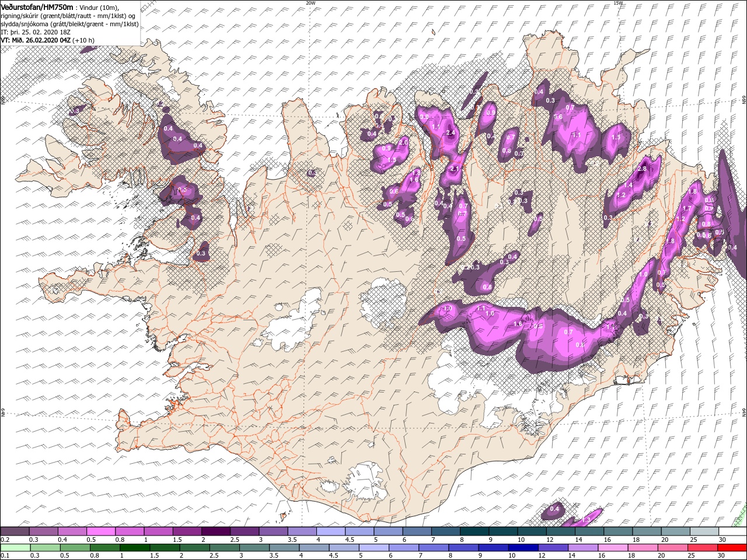This screenshot has width=747, height=560.
Task: Select lower legend swatch between 7 and 8
Action: 434,548
